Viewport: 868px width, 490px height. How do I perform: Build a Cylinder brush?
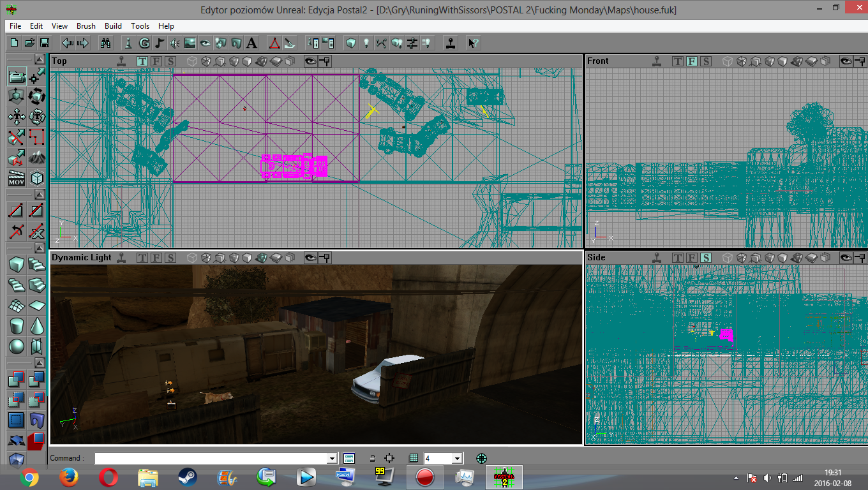tap(17, 326)
